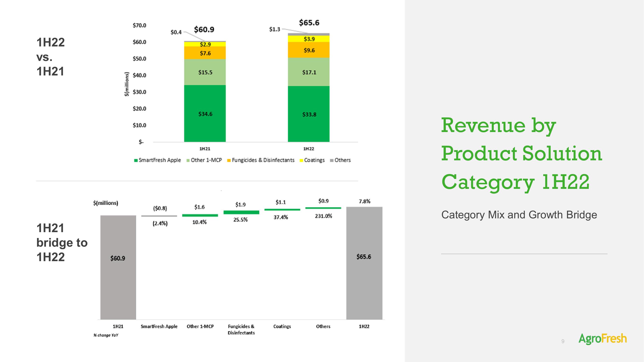Click the $1.9 fungicides bridge value
The image size is (644, 362).
coord(241,205)
